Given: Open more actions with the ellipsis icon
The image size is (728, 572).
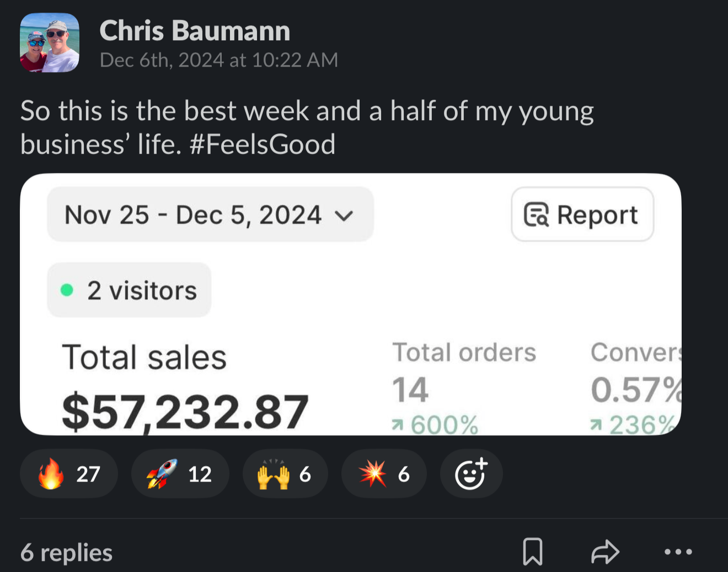Looking at the screenshot, I should click(678, 553).
